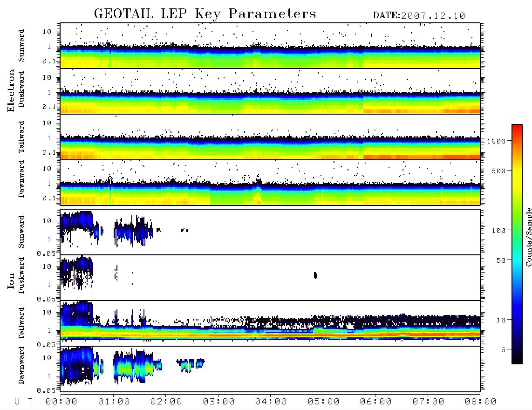Click the Ion "Sunward" axis label
Screen dimensions: 532x410
(21, 232)
